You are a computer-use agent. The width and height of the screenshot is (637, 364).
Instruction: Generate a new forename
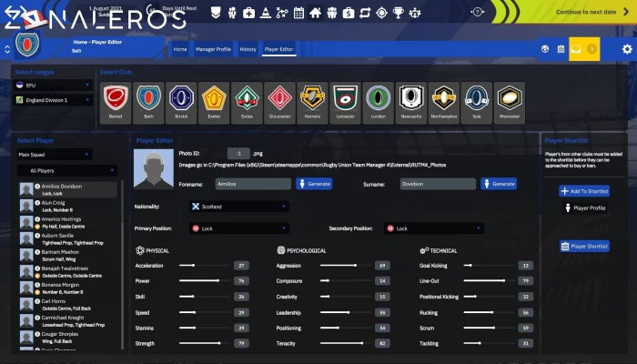314,184
